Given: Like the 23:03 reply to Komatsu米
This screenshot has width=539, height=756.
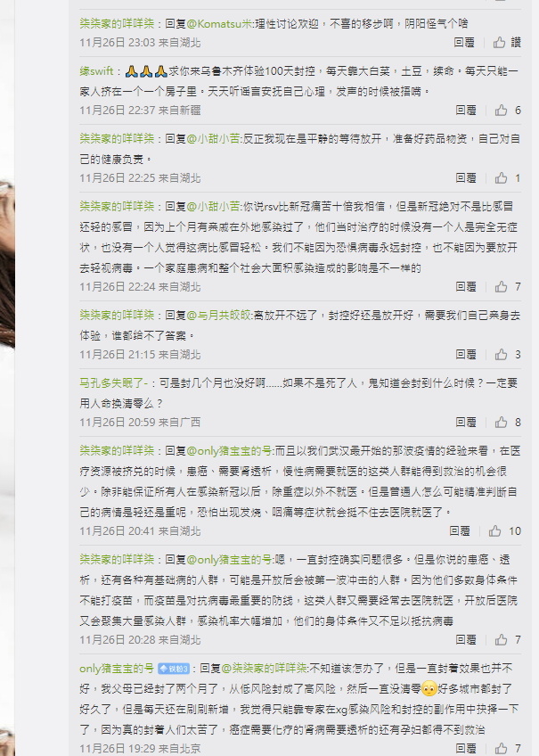Looking at the screenshot, I should click(499, 43).
